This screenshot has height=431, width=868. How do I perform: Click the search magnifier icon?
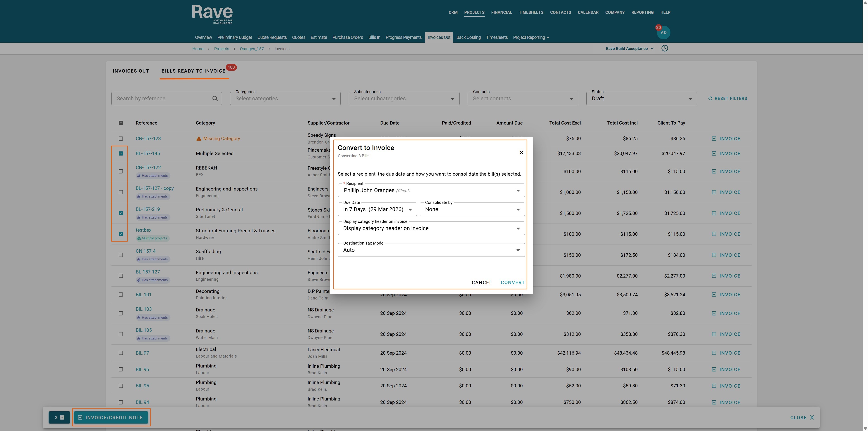point(215,98)
